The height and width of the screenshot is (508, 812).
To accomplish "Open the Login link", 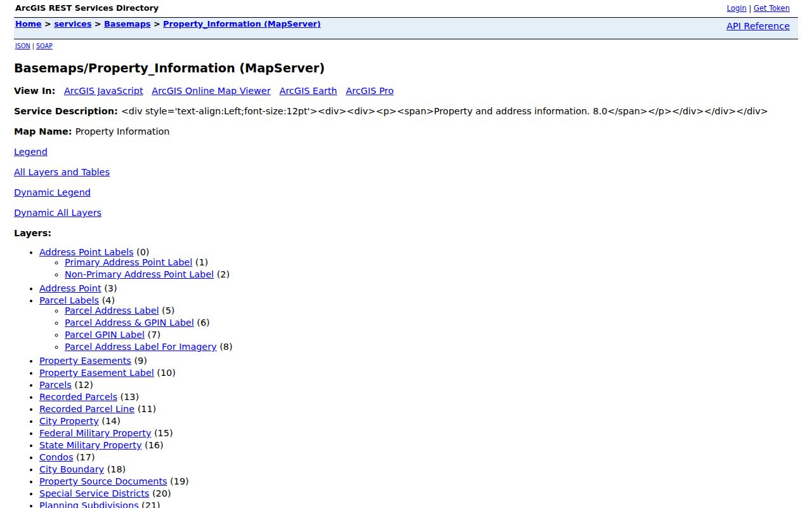I will [x=737, y=8].
